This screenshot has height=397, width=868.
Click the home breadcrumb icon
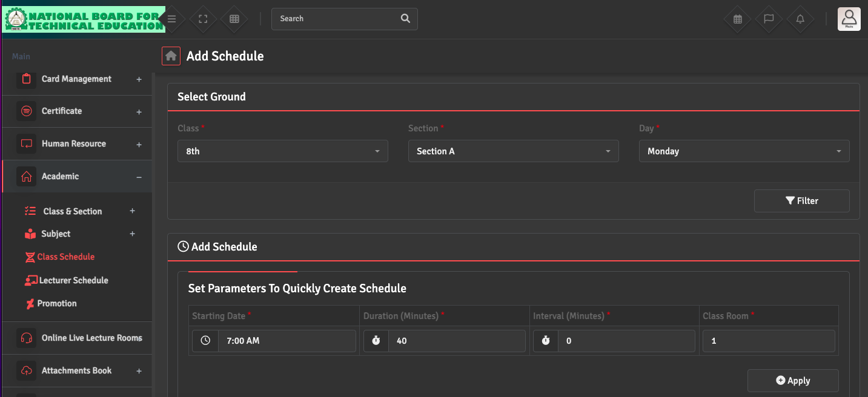pyautogui.click(x=171, y=56)
